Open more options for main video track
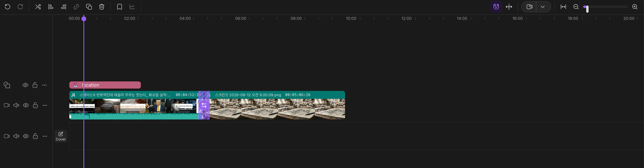This screenshot has width=644, height=168. tap(45, 105)
